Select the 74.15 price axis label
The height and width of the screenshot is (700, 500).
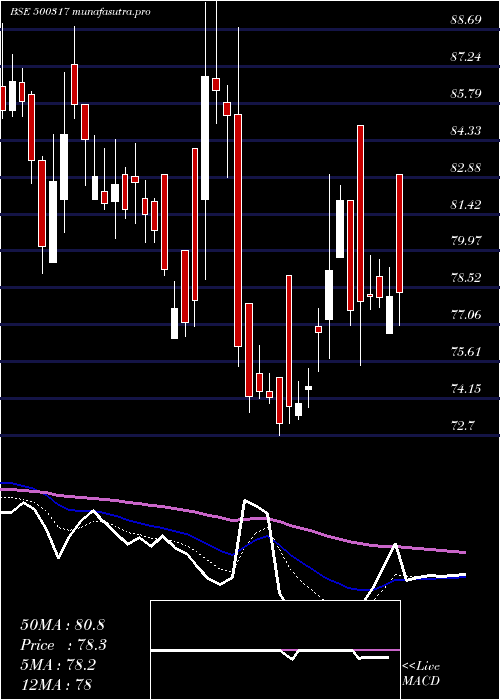(466, 389)
